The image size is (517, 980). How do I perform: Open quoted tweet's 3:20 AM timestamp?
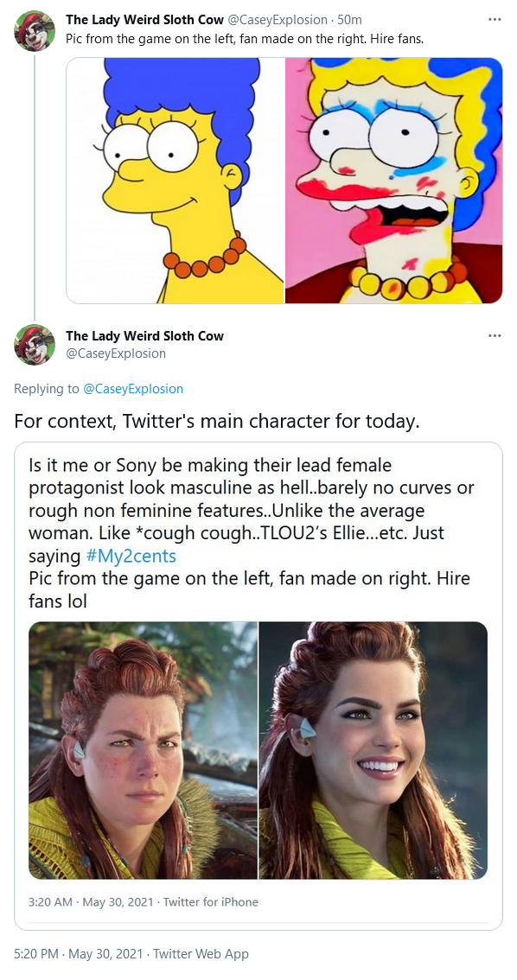(92, 902)
